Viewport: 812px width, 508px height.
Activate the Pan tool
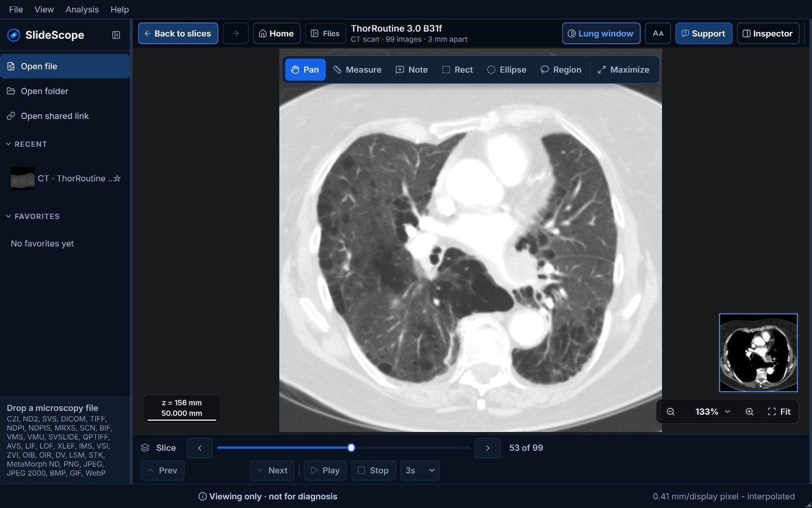[x=305, y=70]
